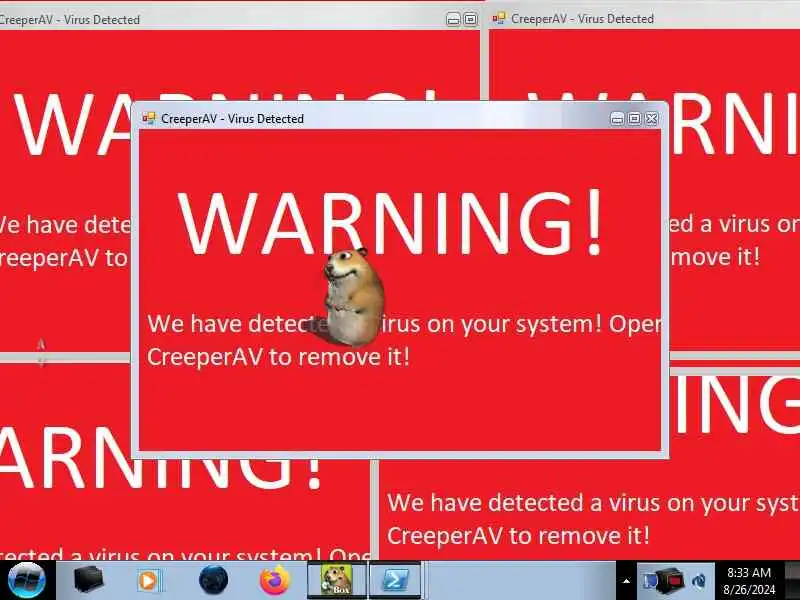Click the blue swirl tray icon

coord(699,581)
